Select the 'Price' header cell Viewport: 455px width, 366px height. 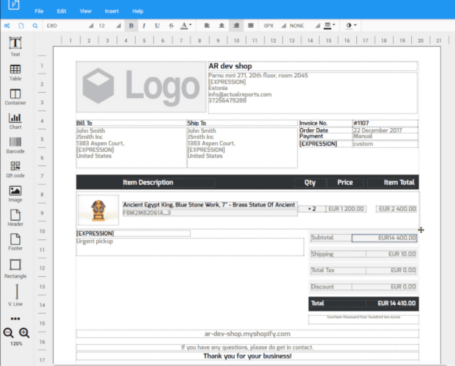point(345,183)
